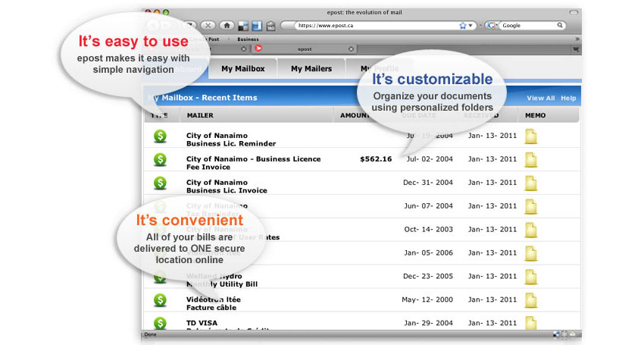Open City of Nanaimo Business Licence Fee Invoice
The width and height of the screenshot is (644, 345).
tap(253, 163)
